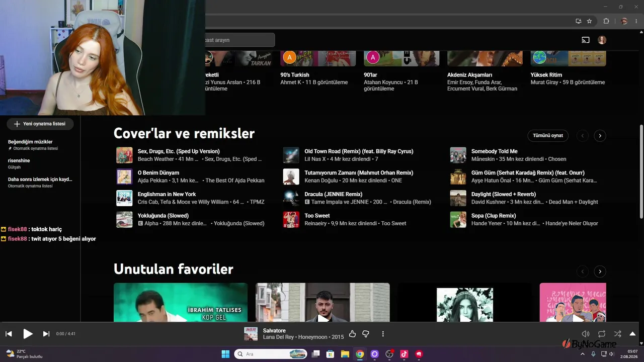Play the song Salvatore
644x362 pixels.
click(x=28, y=334)
